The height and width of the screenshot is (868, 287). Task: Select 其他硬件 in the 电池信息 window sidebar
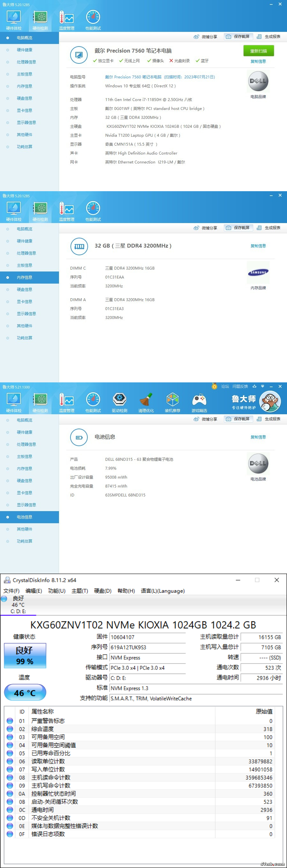[29, 529]
